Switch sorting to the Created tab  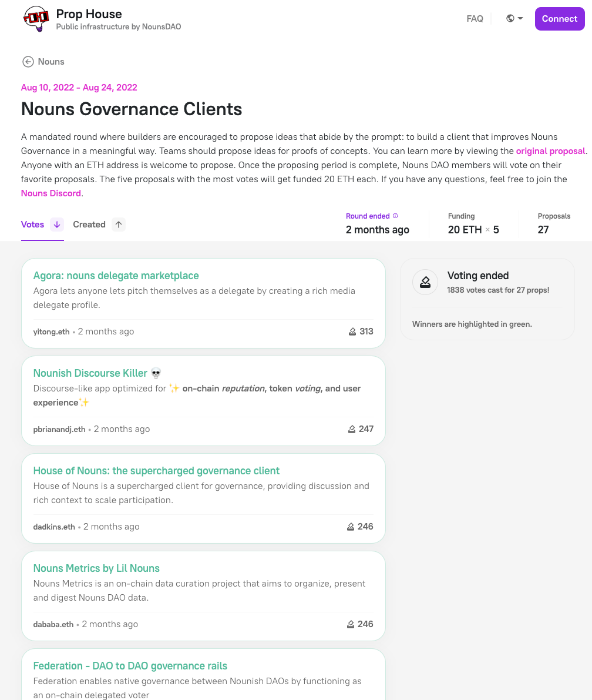[89, 224]
